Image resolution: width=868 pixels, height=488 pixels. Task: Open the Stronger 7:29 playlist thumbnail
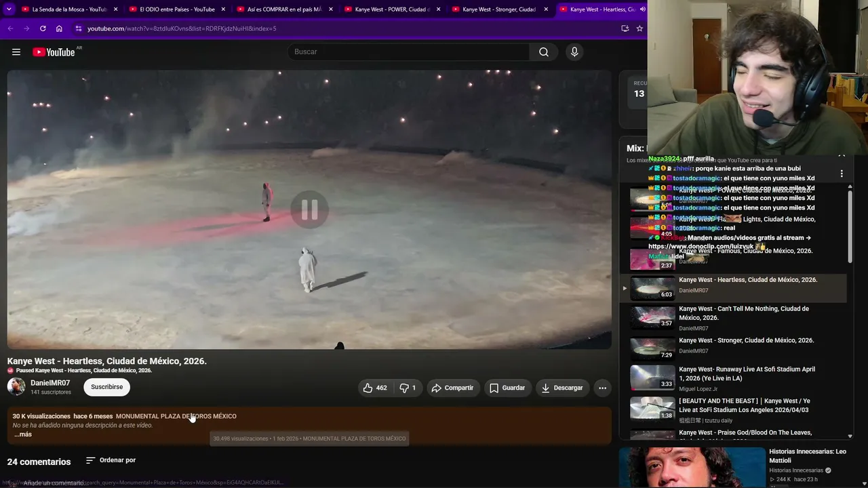652,349
